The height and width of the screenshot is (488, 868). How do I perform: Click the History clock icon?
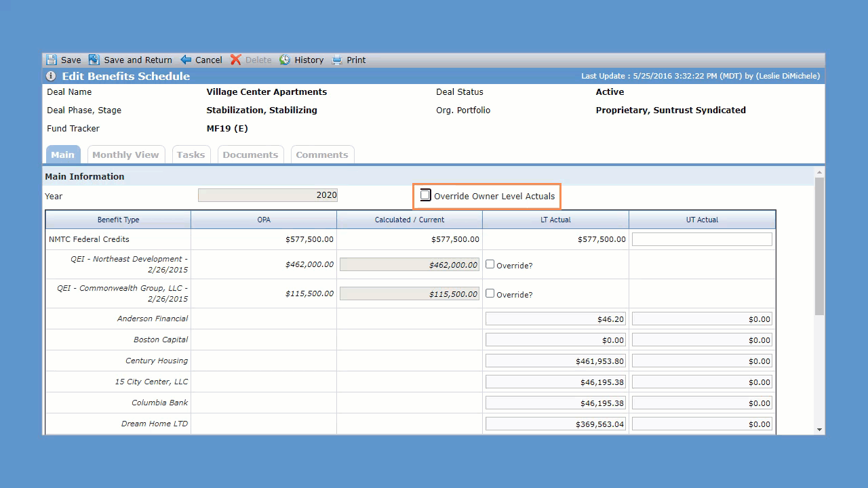pos(285,60)
